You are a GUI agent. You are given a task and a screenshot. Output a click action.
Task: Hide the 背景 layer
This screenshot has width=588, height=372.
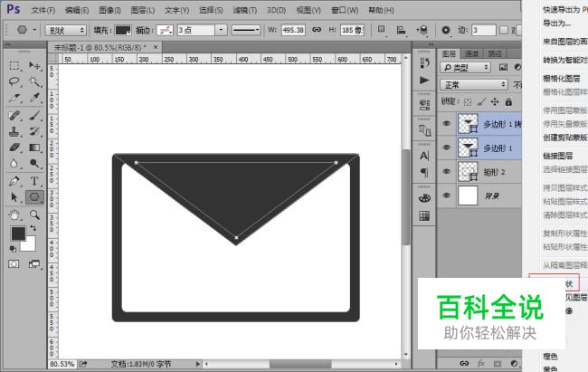click(446, 196)
